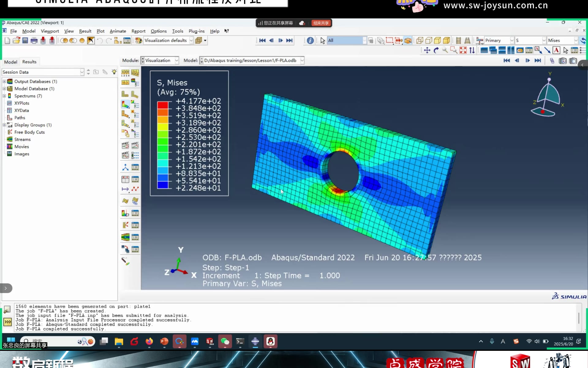Open the Primary variable type dropdown
The height and width of the screenshot is (368, 588).
point(512,40)
